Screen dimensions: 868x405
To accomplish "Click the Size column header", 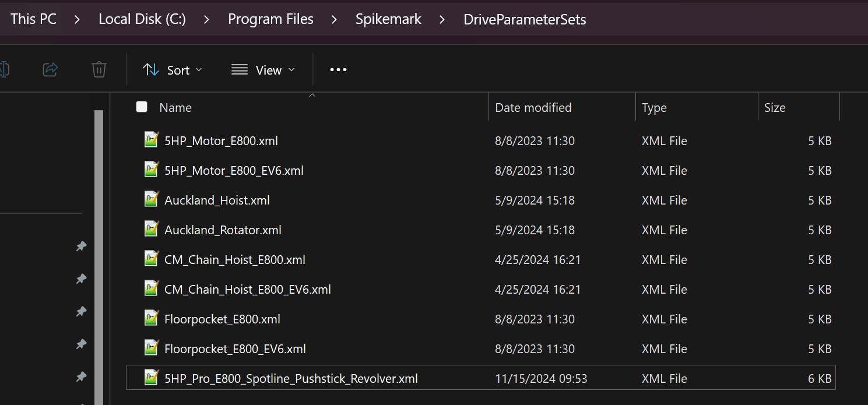I will point(774,108).
